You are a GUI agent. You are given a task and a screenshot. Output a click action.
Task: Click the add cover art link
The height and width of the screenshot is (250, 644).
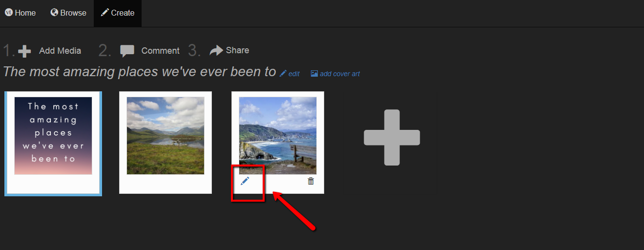340,74
